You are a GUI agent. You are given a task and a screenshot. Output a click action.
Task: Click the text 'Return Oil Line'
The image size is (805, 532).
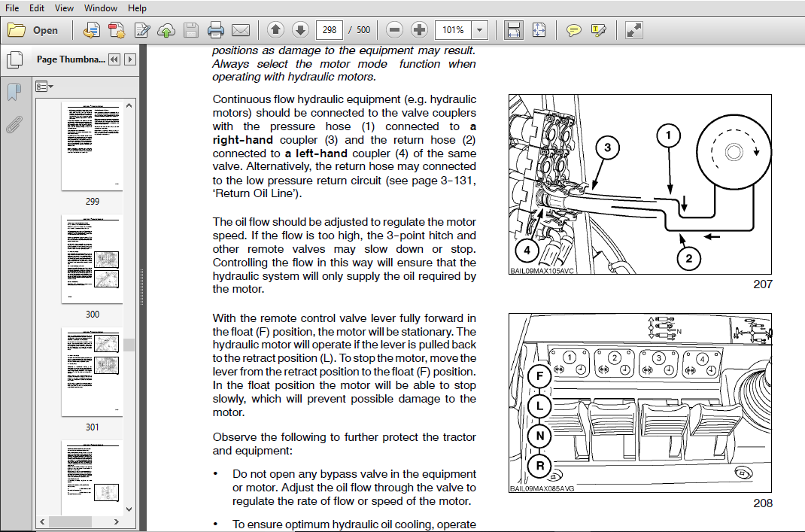click(257, 193)
